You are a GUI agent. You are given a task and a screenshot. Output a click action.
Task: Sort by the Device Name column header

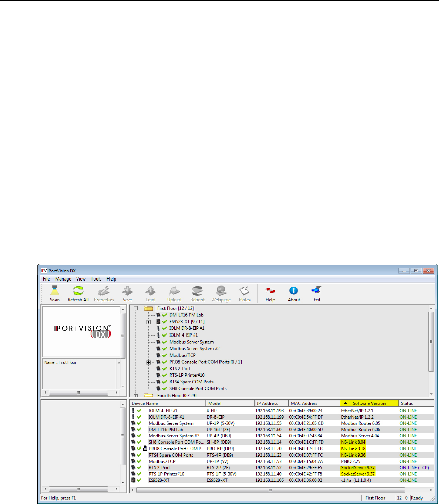(x=168, y=403)
